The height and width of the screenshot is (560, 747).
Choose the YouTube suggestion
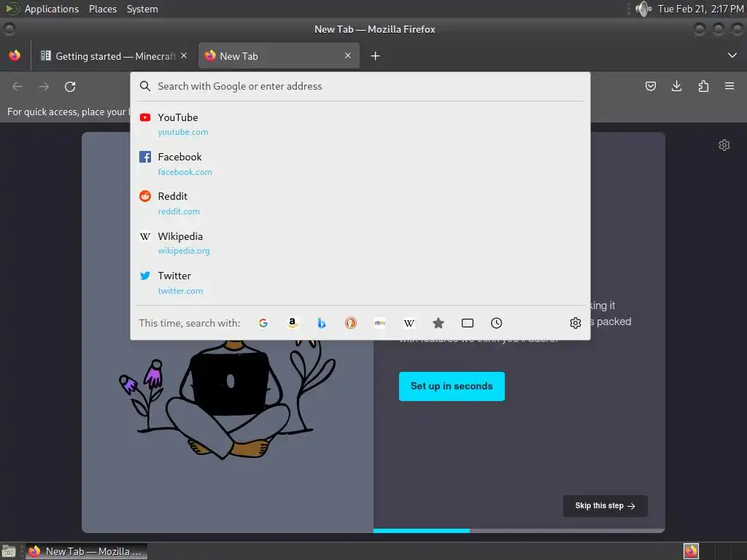pyautogui.click(x=360, y=124)
